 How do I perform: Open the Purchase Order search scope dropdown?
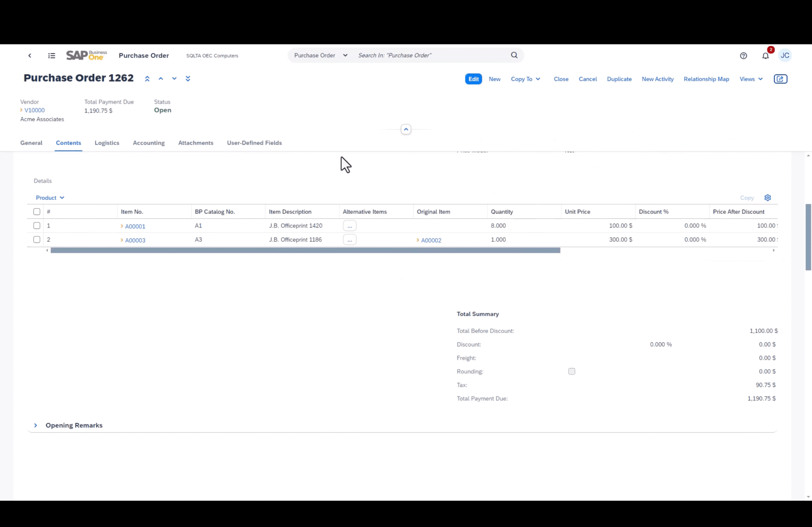[321, 55]
